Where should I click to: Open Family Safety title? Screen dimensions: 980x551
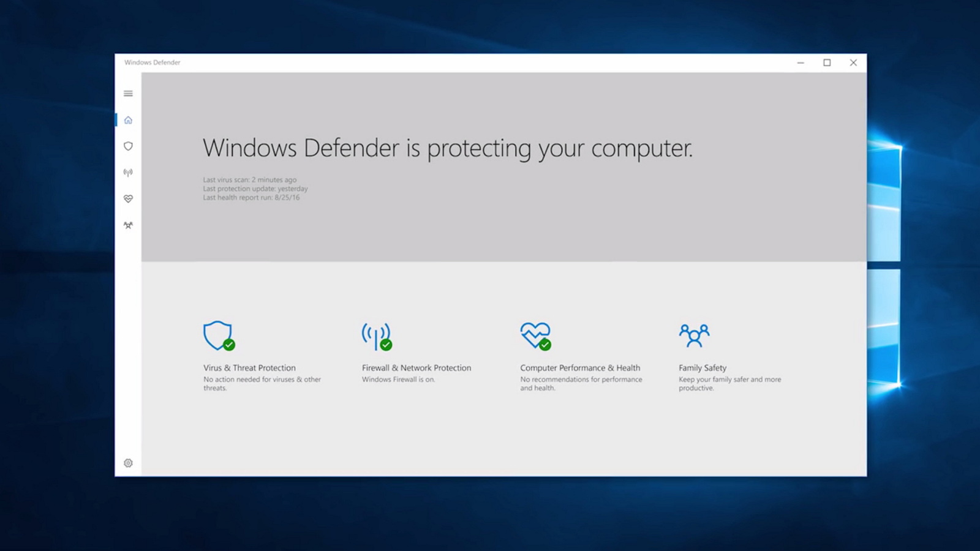703,368
